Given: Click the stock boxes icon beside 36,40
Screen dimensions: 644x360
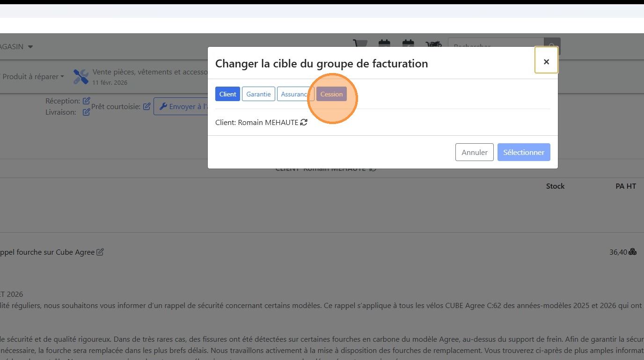Looking at the screenshot, I should (633, 252).
